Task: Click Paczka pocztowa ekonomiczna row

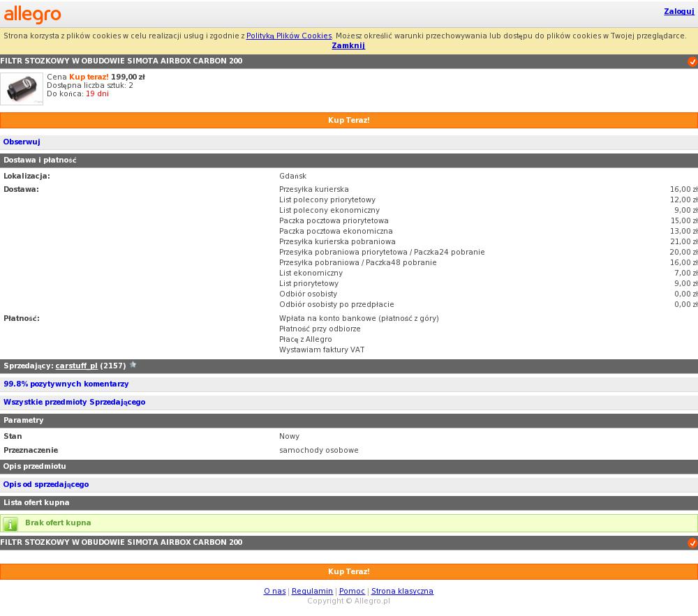Action: (x=489, y=232)
